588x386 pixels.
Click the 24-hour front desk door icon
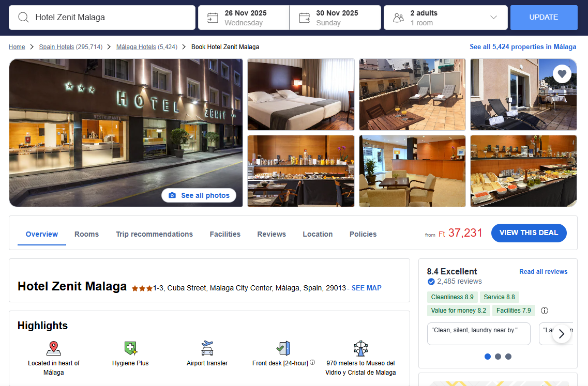click(x=283, y=348)
